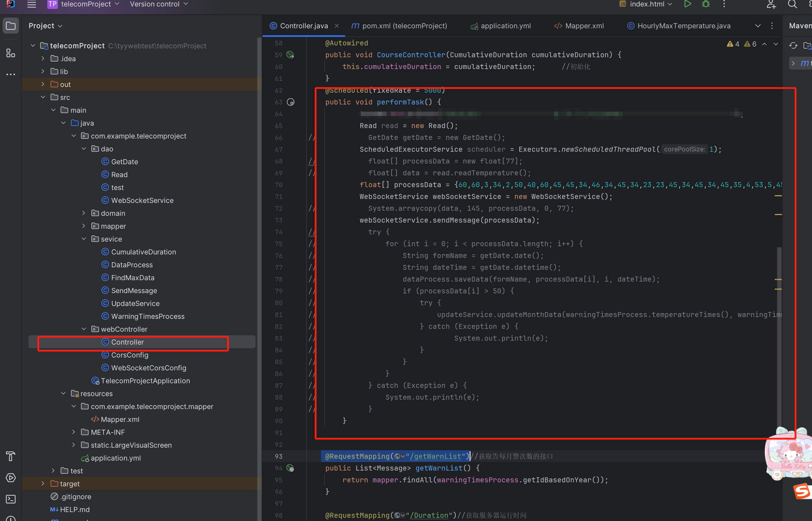Open Search Everywhere magnifier
This screenshot has width=812, height=521.
point(793,5)
